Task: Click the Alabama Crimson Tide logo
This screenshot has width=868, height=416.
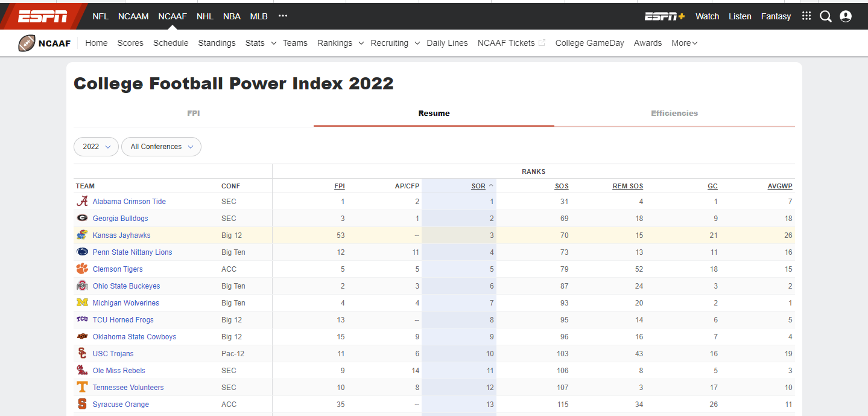Action: [x=82, y=202]
